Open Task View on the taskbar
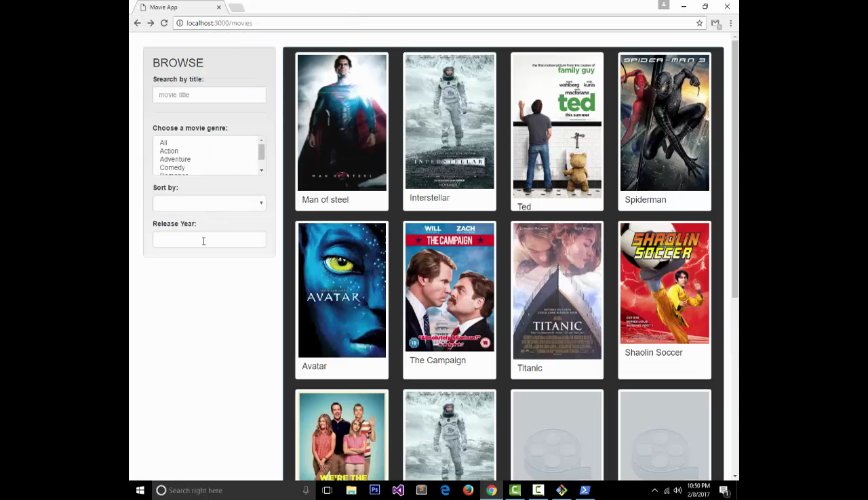The width and height of the screenshot is (868, 500). (x=327, y=491)
